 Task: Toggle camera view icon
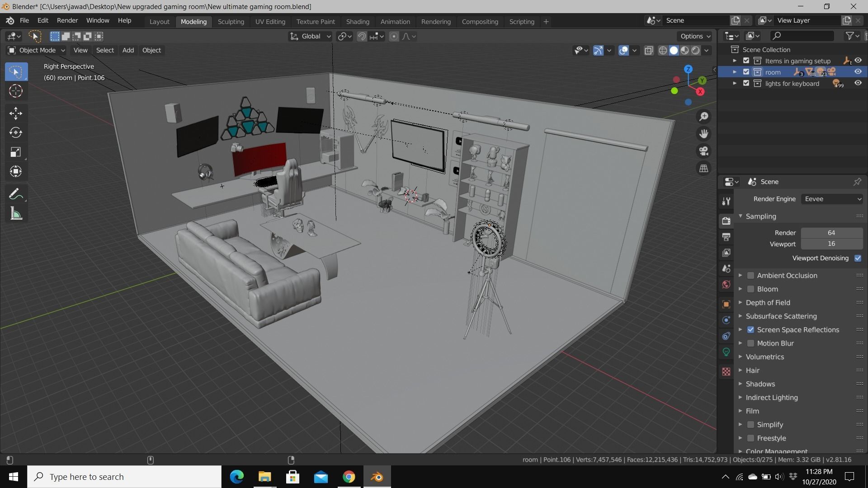[x=704, y=151]
